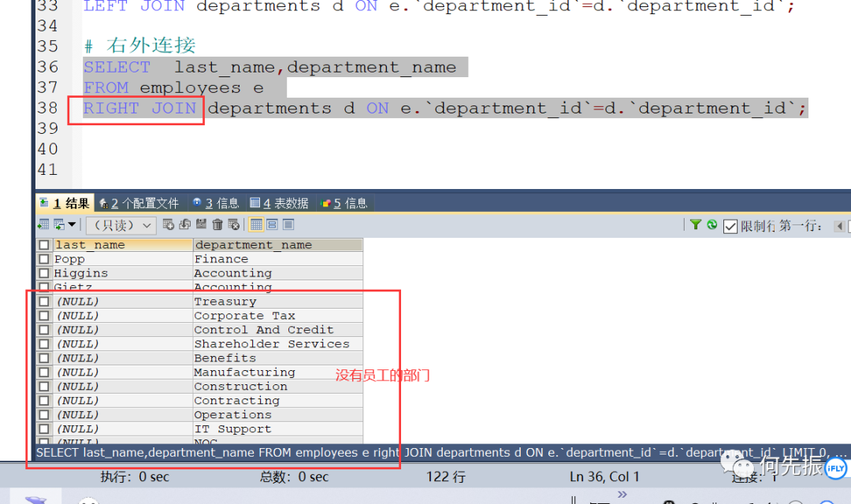Select the Popp cell
The width and height of the screenshot is (851, 504).
pyautogui.click(x=123, y=259)
